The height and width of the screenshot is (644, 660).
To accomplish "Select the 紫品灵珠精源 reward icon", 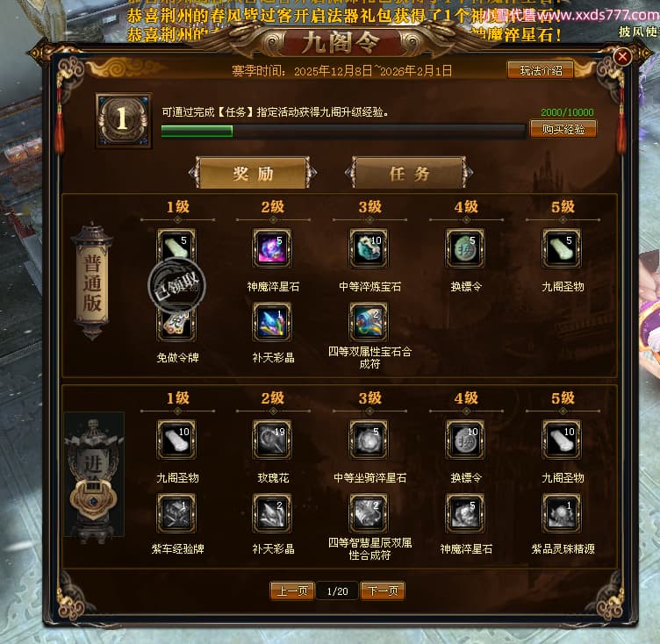I will click(x=562, y=513).
